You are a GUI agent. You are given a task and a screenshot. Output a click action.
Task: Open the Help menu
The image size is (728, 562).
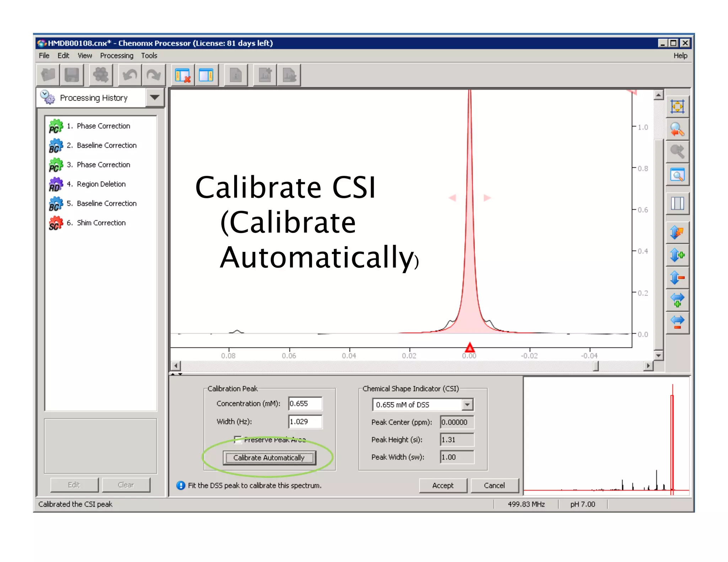click(x=680, y=56)
